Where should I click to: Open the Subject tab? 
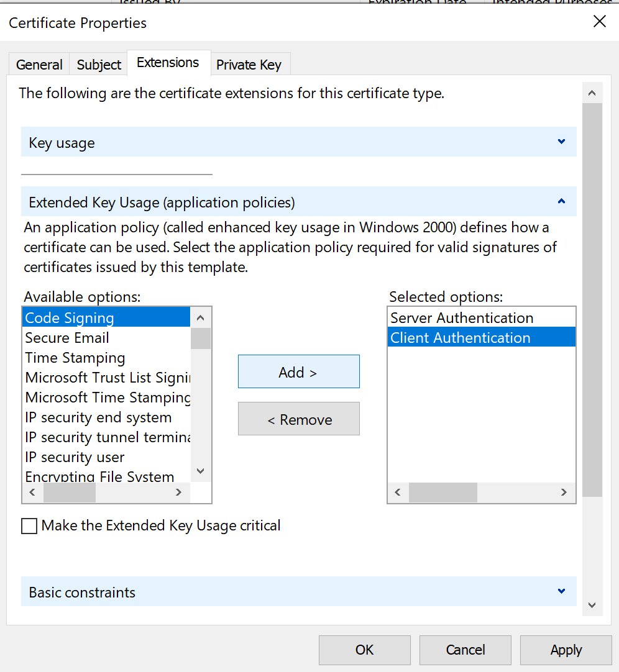pos(99,65)
